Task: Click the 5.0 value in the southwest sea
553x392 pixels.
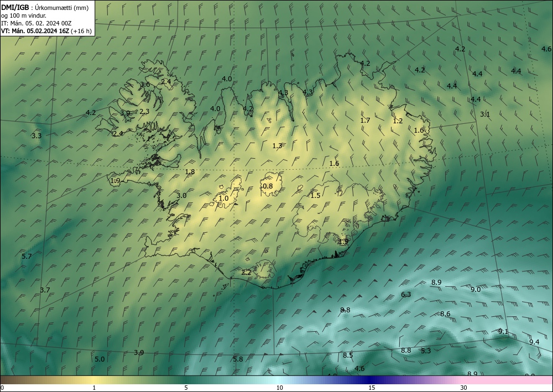Action: click(x=100, y=359)
